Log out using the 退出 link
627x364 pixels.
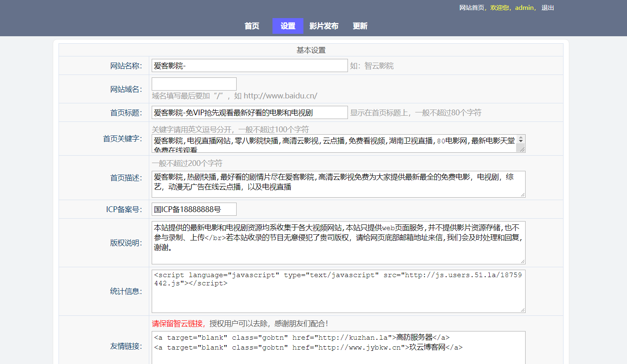pyautogui.click(x=547, y=8)
